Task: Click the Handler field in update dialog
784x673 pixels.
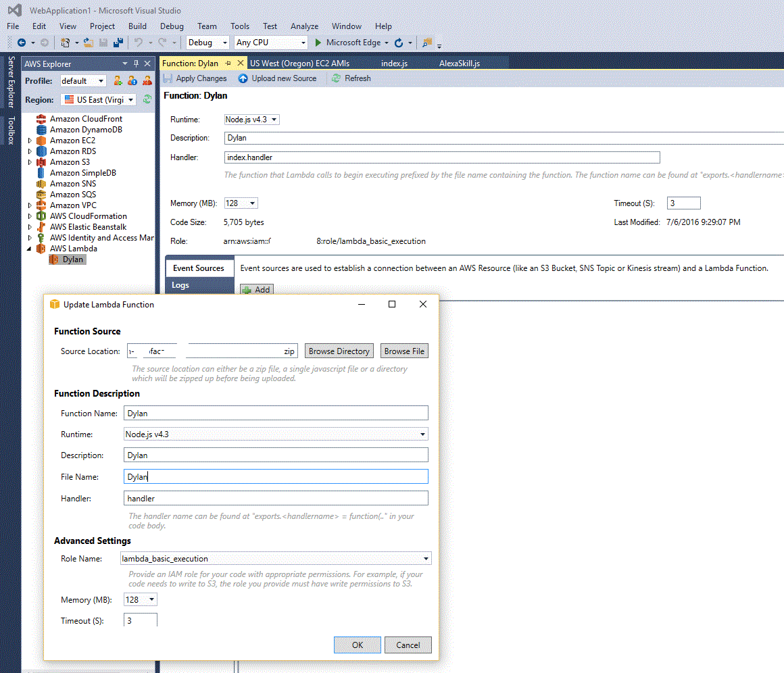Action: (276, 499)
